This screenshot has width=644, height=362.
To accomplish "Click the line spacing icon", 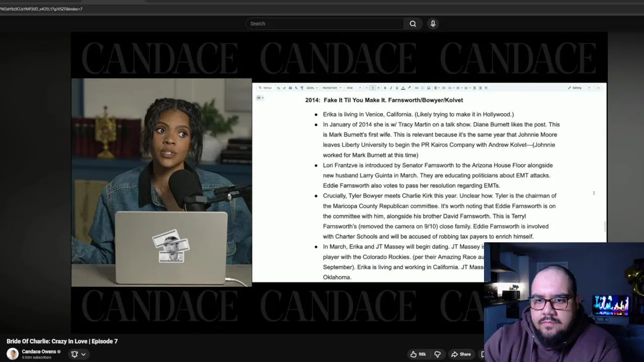I will [x=444, y=88].
